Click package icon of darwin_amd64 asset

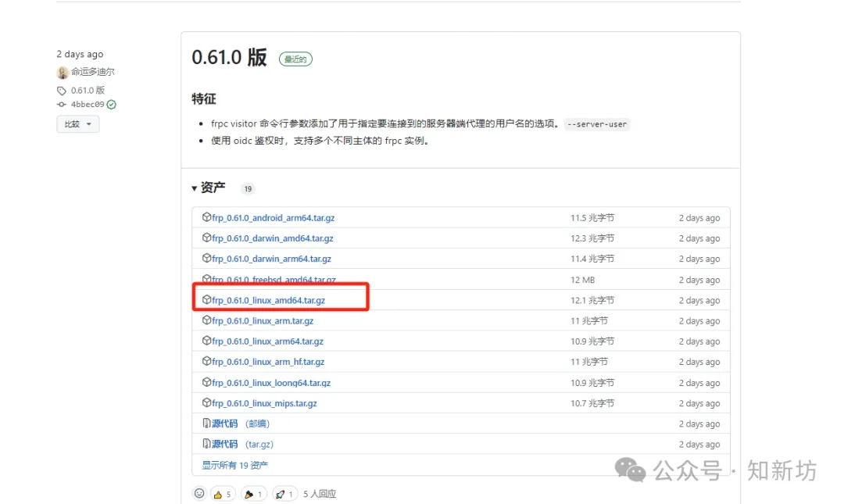(206, 238)
